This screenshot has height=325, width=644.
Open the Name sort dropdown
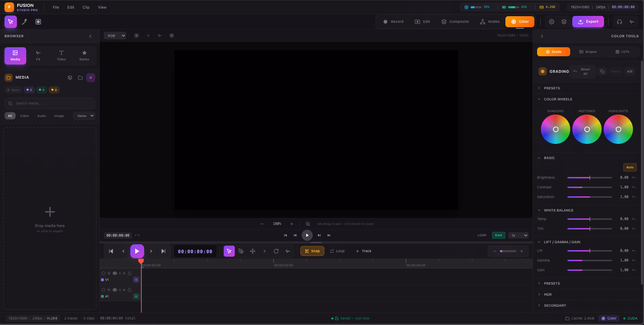[x=84, y=116]
